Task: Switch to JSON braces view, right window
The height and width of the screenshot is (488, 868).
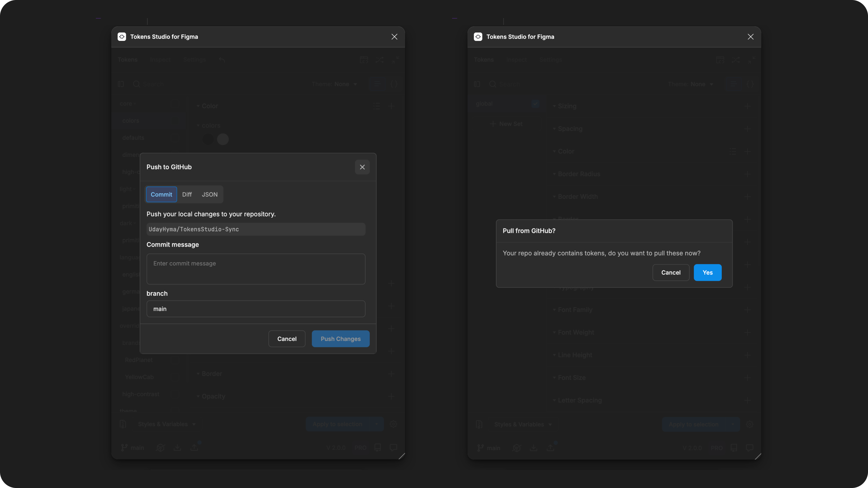Action: pos(750,84)
